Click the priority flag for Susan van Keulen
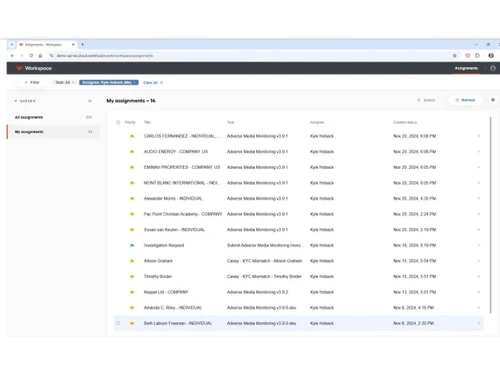 coord(132,230)
